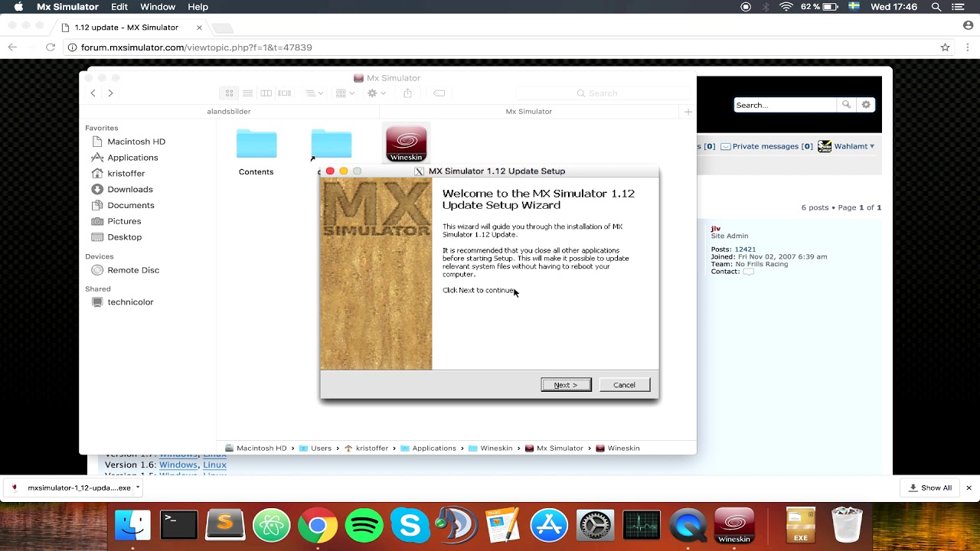
Task: Open jlv user profile link
Action: tap(715, 228)
